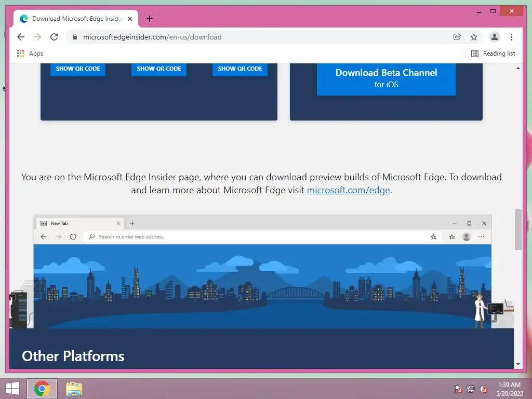Image resolution: width=532 pixels, height=399 pixels.
Task: Click Chrome icon in the taskbar
Action: point(42,389)
